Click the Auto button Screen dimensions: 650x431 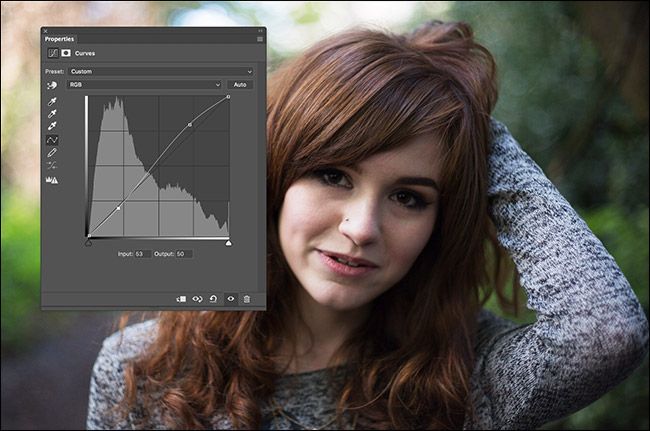point(240,85)
